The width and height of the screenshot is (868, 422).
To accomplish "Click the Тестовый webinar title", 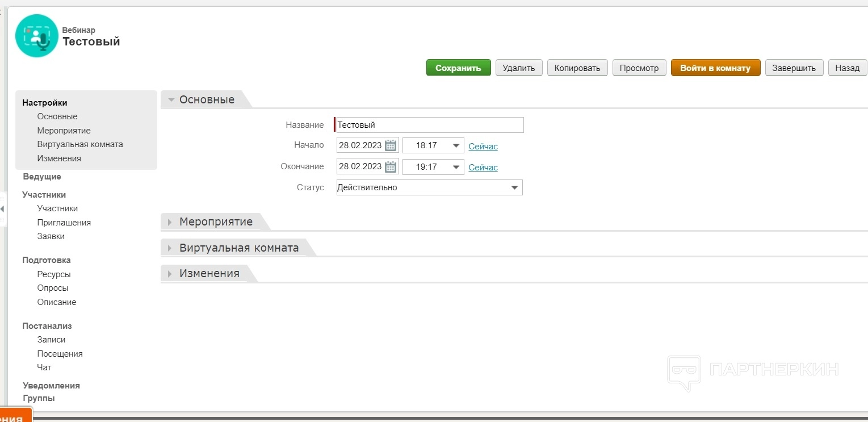I will [91, 41].
